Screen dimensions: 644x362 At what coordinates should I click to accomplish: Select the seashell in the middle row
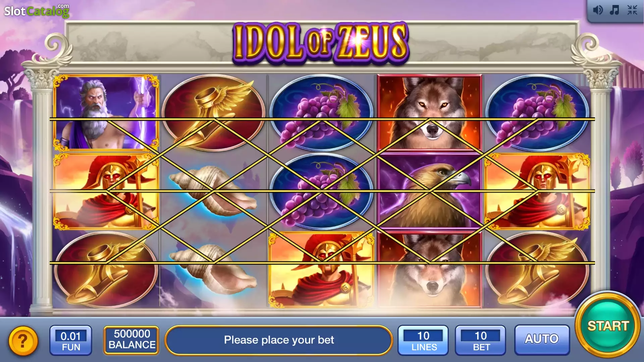click(x=213, y=191)
